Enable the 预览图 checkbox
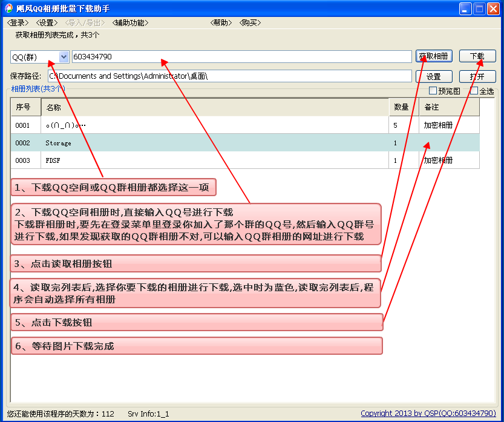The height and width of the screenshot is (422, 504). point(433,91)
